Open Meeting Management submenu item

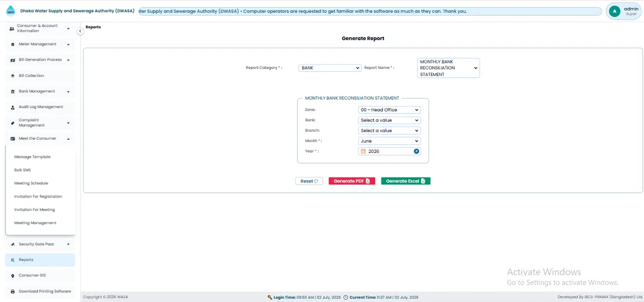[x=35, y=223]
